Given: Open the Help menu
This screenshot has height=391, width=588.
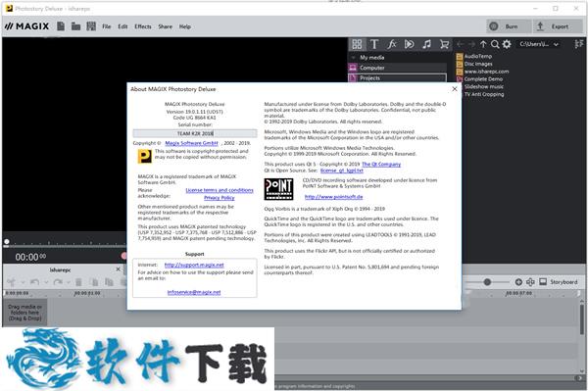Looking at the screenshot, I should point(185,26).
